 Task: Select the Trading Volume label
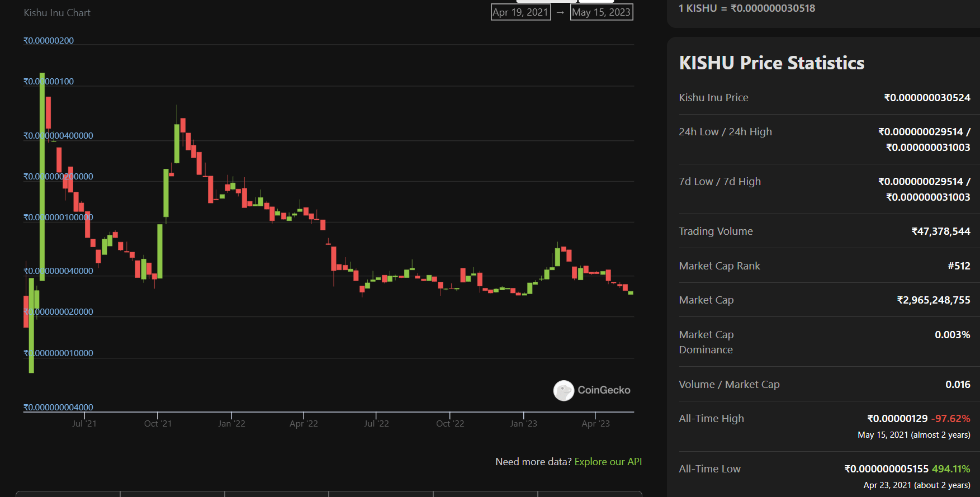coord(716,231)
